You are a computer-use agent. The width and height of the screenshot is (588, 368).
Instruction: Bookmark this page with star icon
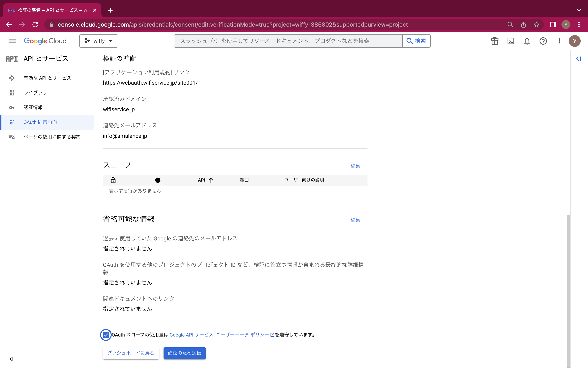tap(537, 25)
